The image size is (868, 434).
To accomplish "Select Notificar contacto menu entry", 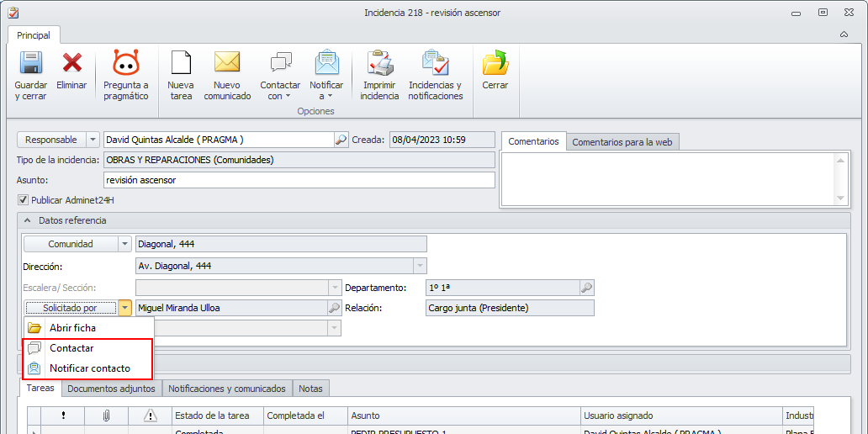I will pos(89,368).
